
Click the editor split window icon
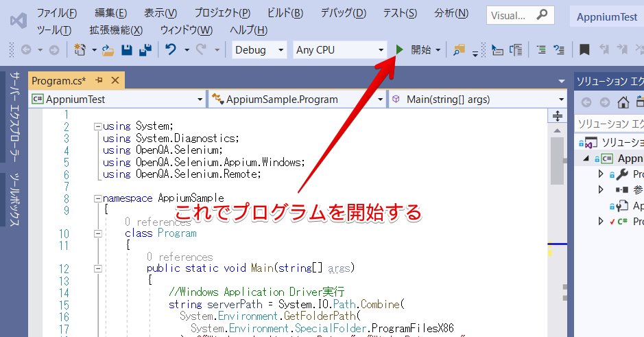(558, 116)
